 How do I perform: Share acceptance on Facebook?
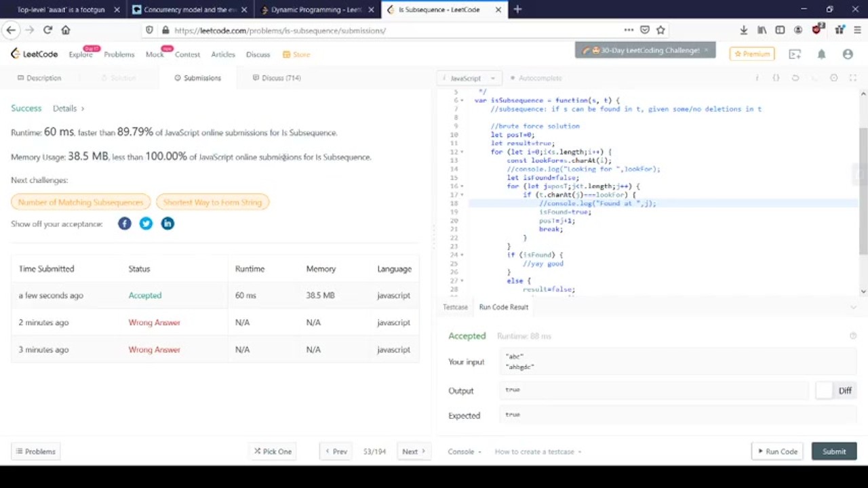[124, 224]
